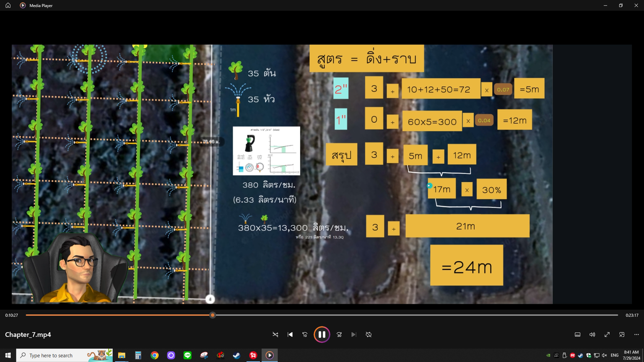644x362 pixels.
Task: Open the Windows Start menu
Action: (x=8, y=355)
